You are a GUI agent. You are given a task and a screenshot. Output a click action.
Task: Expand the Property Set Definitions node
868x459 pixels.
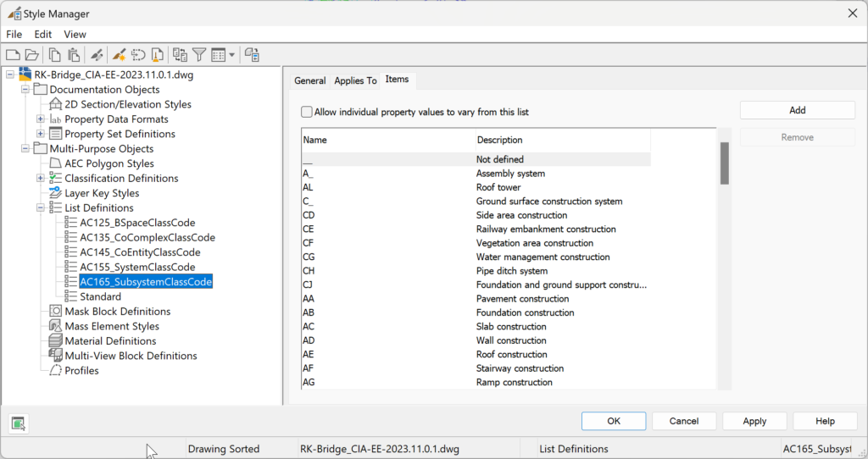tap(41, 134)
